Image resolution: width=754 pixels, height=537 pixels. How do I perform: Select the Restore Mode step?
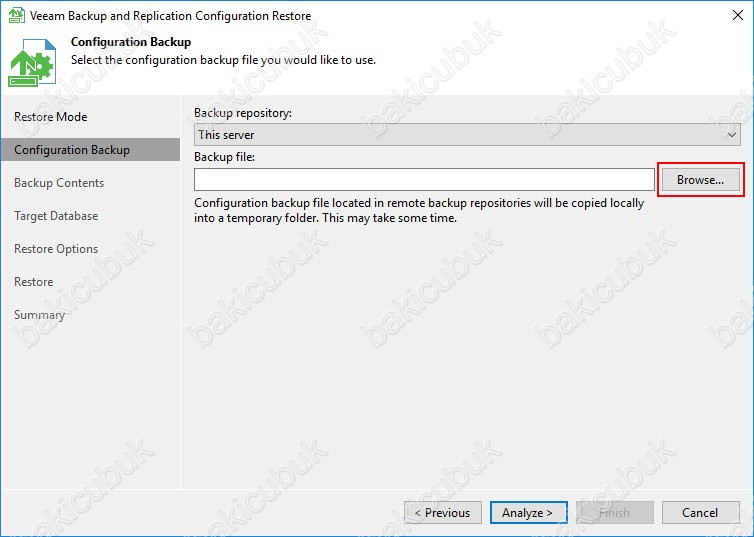click(x=50, y=117)
